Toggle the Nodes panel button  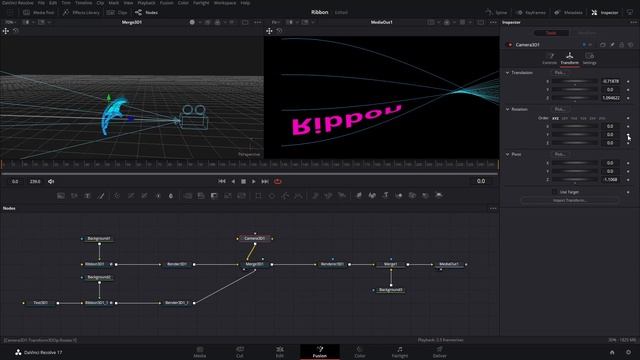pos(147,13)
